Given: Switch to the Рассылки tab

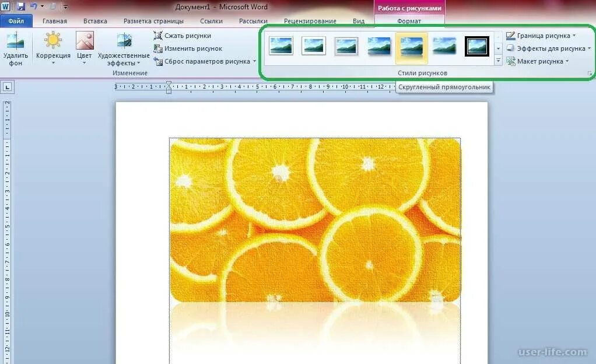Looking at the screenshot, I should [x=253, y=21].
